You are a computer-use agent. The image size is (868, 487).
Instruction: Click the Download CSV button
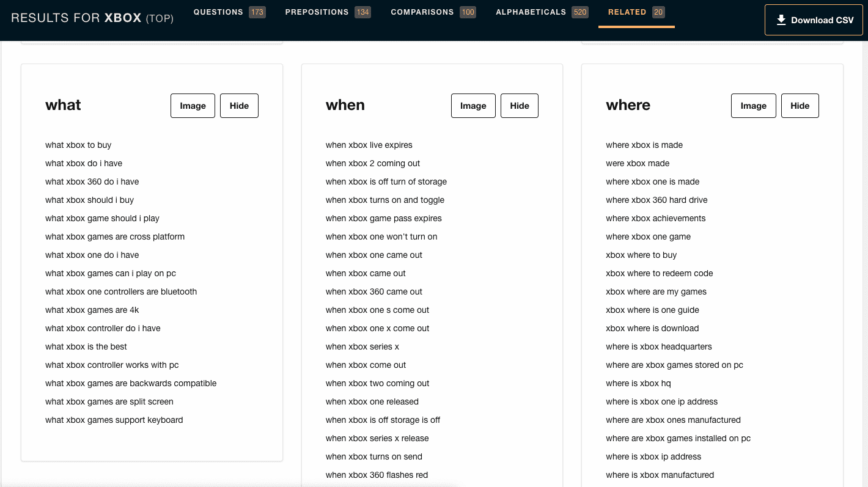point(814,20)
